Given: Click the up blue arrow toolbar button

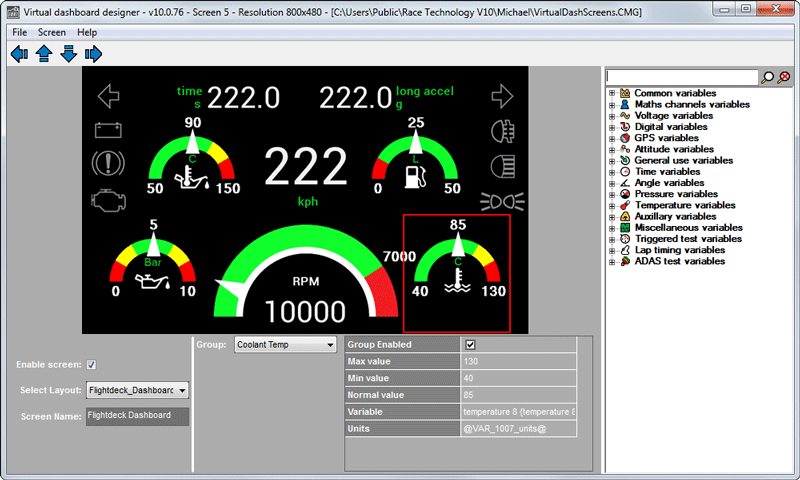Looking at the screenshot, I should 44,54.
